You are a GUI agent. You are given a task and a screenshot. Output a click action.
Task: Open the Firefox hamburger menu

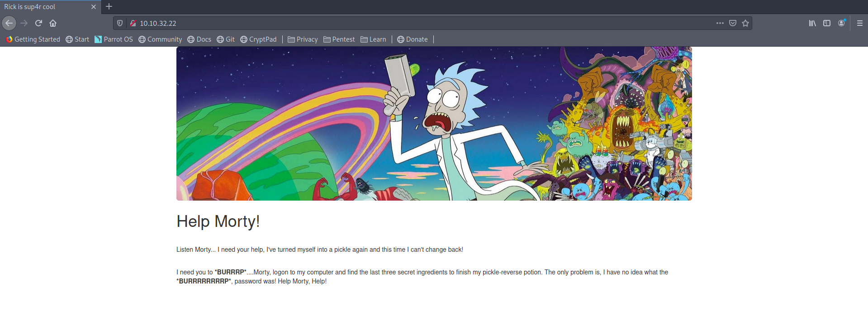tap(859, 23)
